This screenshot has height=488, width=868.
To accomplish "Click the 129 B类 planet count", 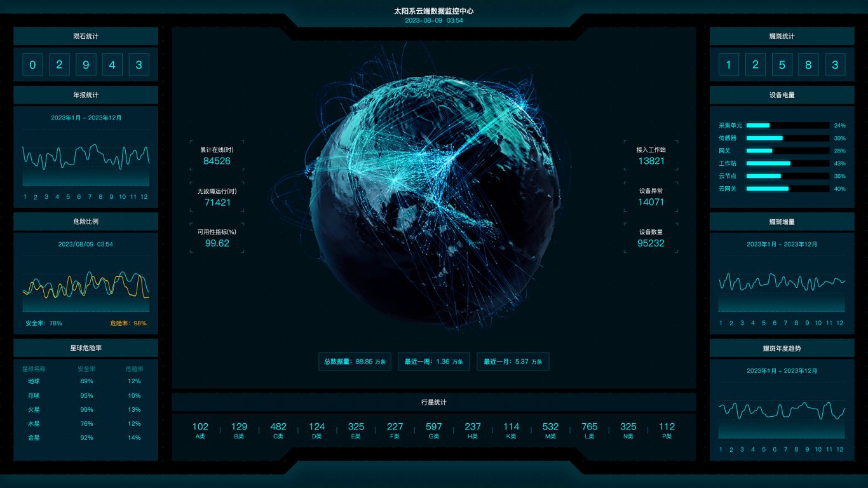I will 239,430.
